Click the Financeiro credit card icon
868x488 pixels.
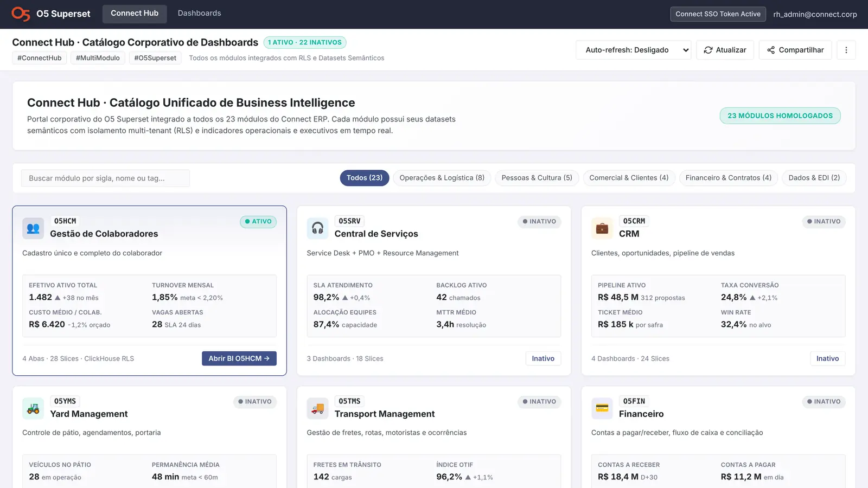pos(602,408)
